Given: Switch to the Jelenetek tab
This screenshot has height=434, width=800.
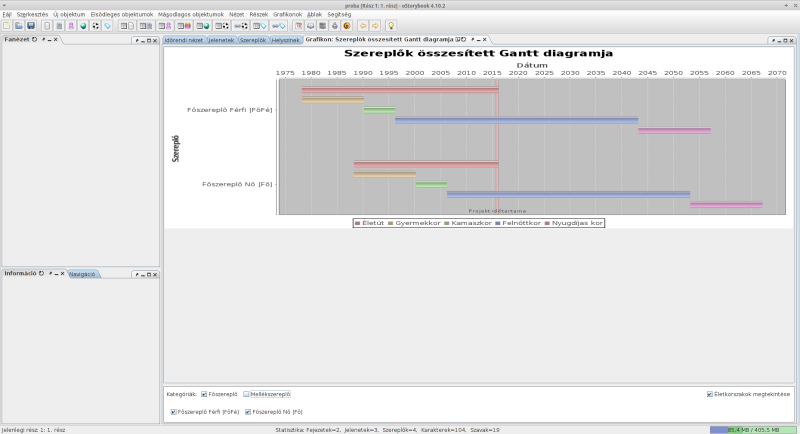Looking at the screenshot, I should click(x=221, y=40).
